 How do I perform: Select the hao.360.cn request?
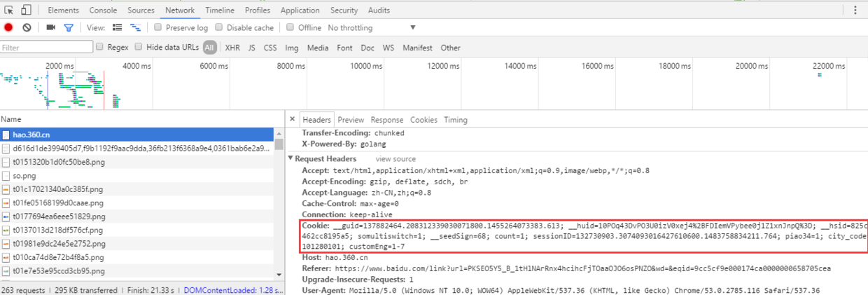[x=137, y=135]
